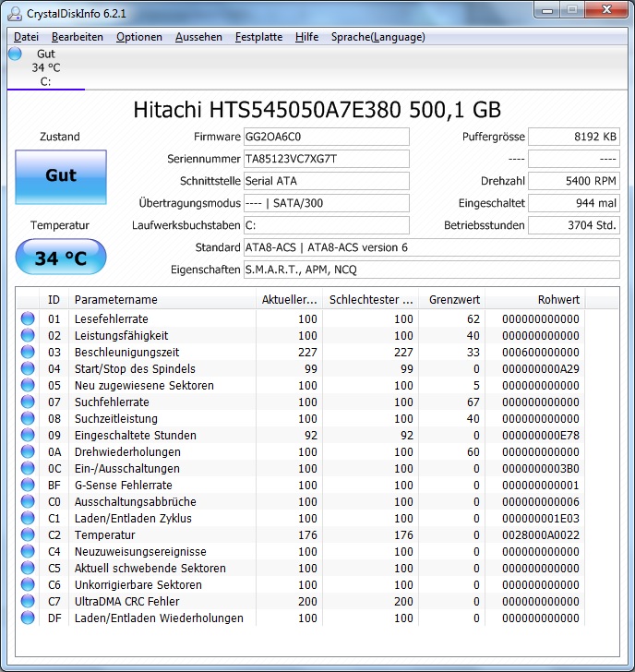This screenshot has width=635, height=672.
Task: Click the status orb for Unkorrigierbare Sektoren
Action: pyautogui.click(x=28, y=584)
